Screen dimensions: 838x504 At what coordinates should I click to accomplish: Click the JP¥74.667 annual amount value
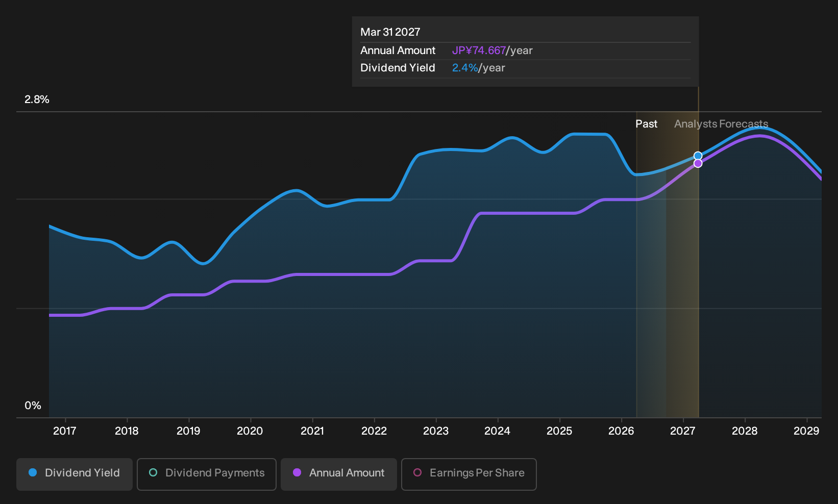(x=479, y=51)
